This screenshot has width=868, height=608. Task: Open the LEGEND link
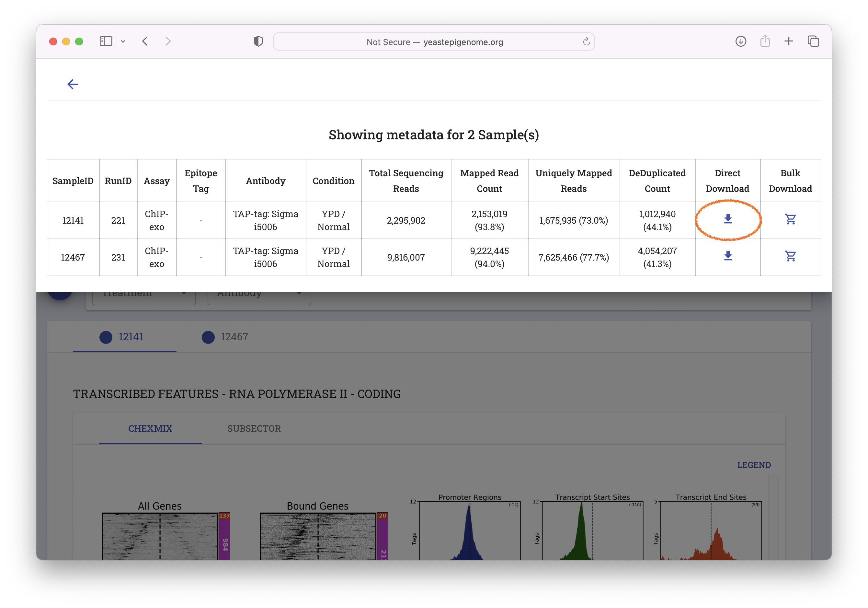click(753, 465)
